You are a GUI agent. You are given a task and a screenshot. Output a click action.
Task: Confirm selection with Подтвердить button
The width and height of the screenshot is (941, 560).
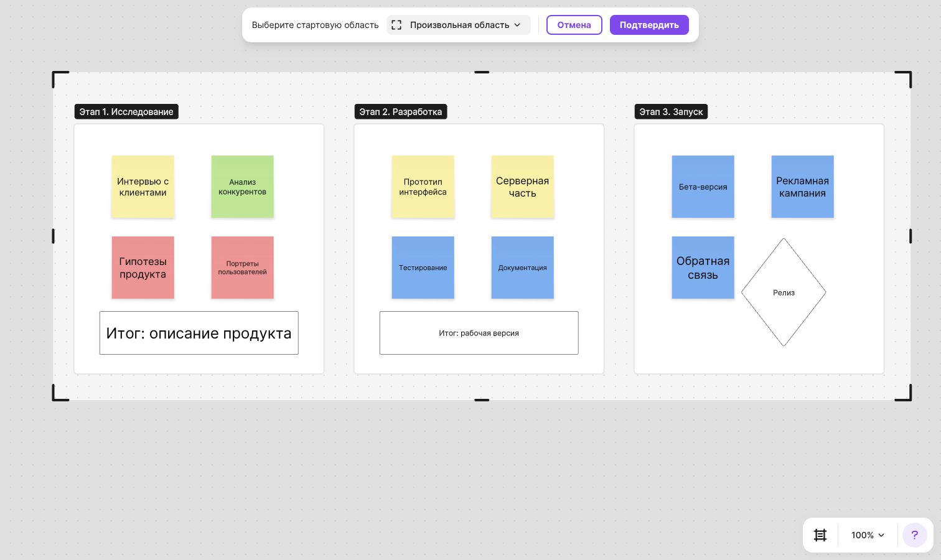(649, 25)
